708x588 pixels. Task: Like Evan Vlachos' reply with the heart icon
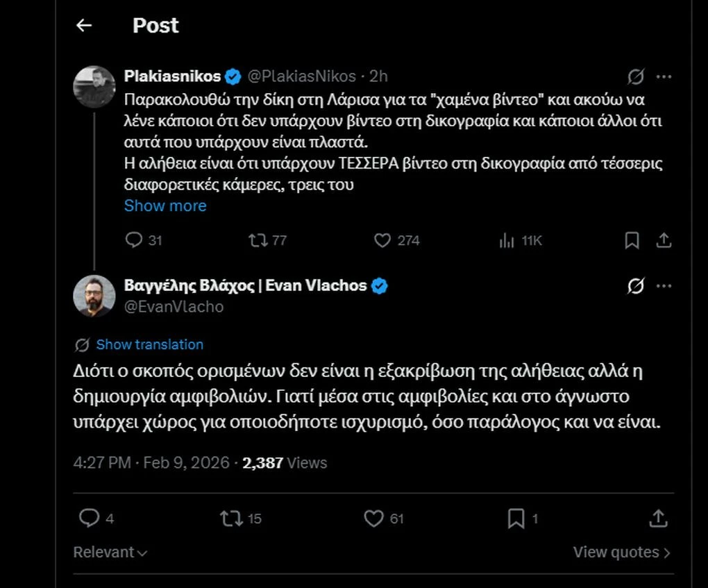(x=375, y=518)
